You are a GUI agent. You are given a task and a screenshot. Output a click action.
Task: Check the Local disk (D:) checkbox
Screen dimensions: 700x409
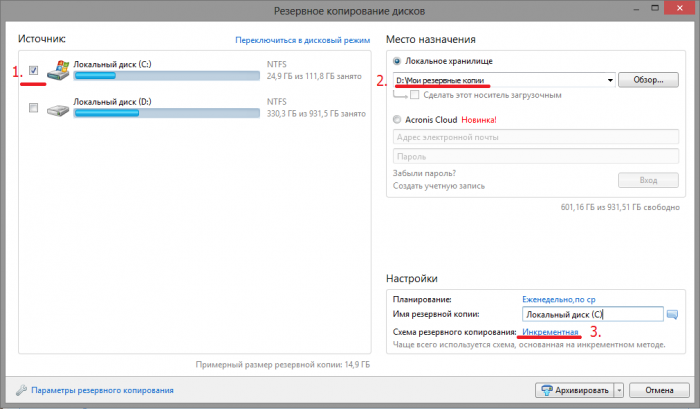pyautogui.click(x=35, y=107)
